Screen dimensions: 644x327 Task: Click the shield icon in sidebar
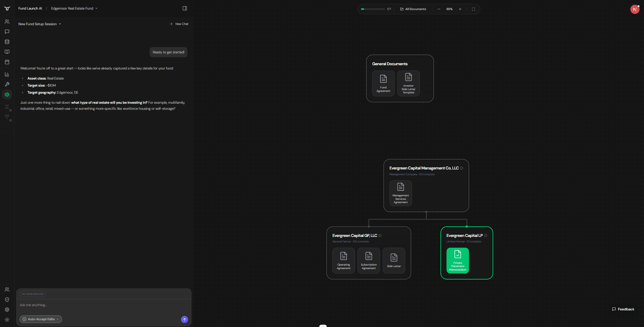(x=7, y=300)
